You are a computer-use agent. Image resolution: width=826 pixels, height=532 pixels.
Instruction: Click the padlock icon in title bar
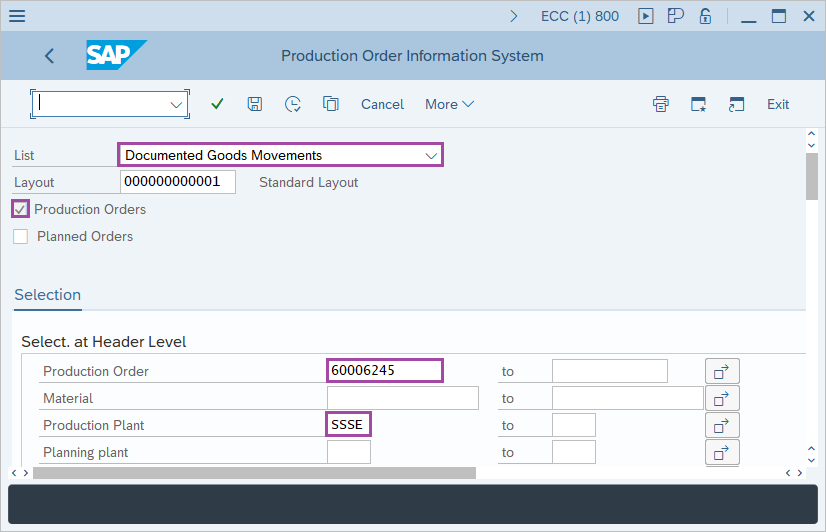[705, 16]
